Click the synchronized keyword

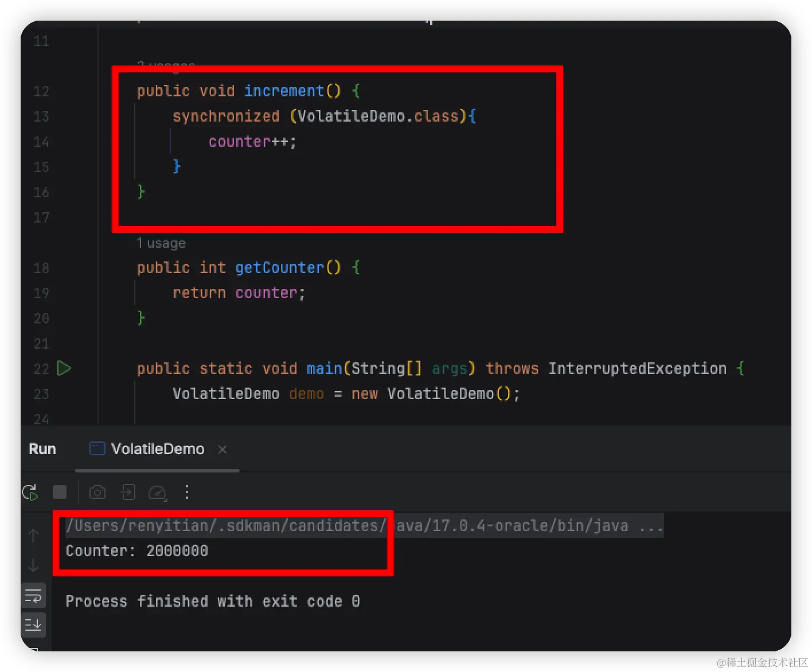(x=226, y=116)
